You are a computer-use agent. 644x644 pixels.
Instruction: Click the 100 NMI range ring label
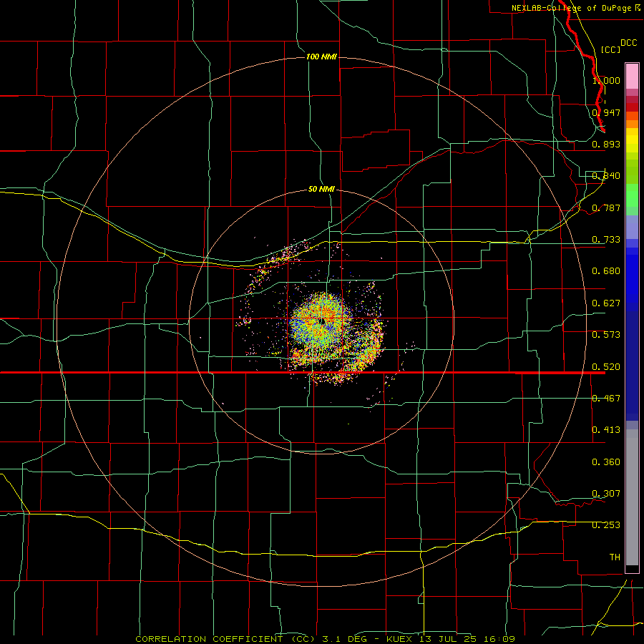tap(321, 57)
